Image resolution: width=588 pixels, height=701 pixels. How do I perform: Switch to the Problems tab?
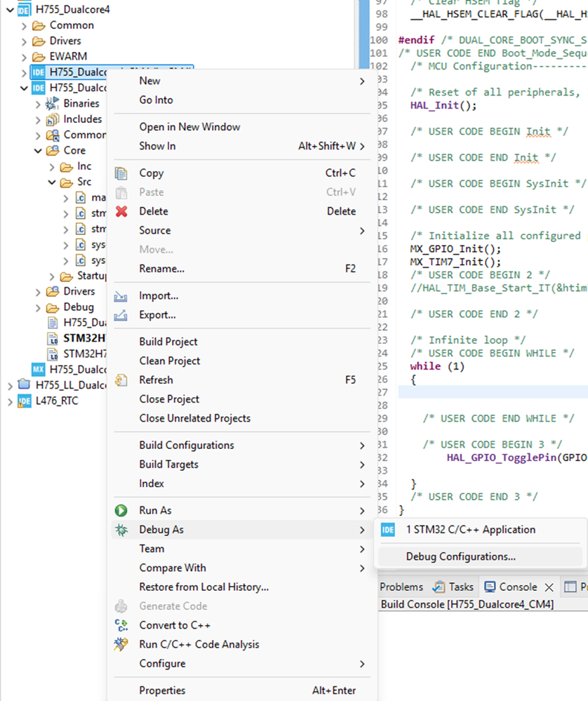point(401,587)
